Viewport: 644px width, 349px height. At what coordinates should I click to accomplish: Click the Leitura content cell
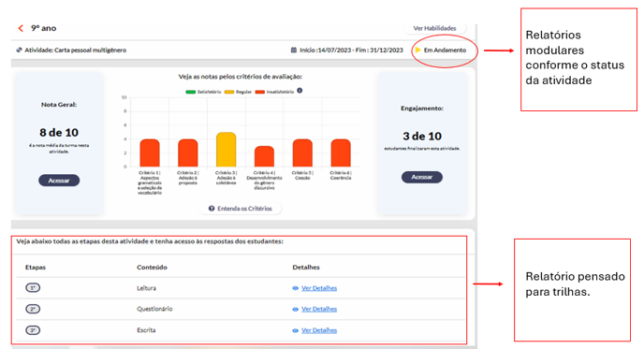(x=146, y=288)
